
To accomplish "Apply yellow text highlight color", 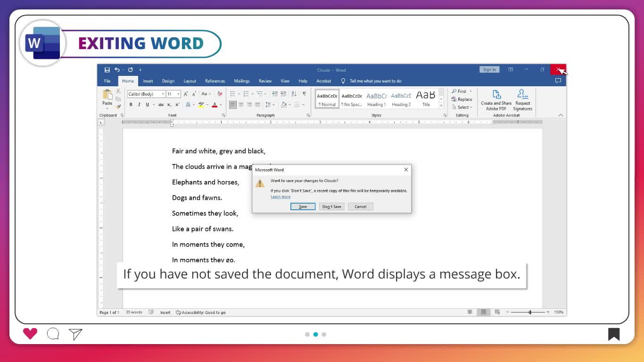I will [201, 105].
